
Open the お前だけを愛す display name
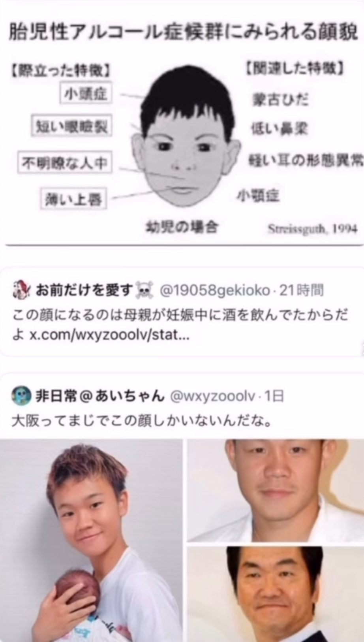pos(84,290)
